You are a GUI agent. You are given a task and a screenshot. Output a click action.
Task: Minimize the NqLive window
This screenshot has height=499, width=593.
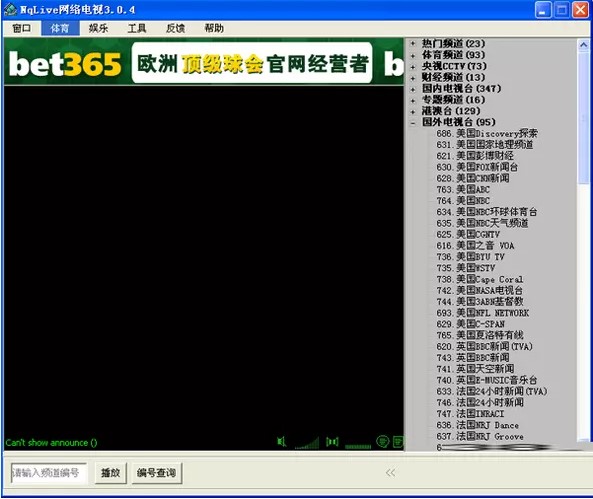point(543,9)
